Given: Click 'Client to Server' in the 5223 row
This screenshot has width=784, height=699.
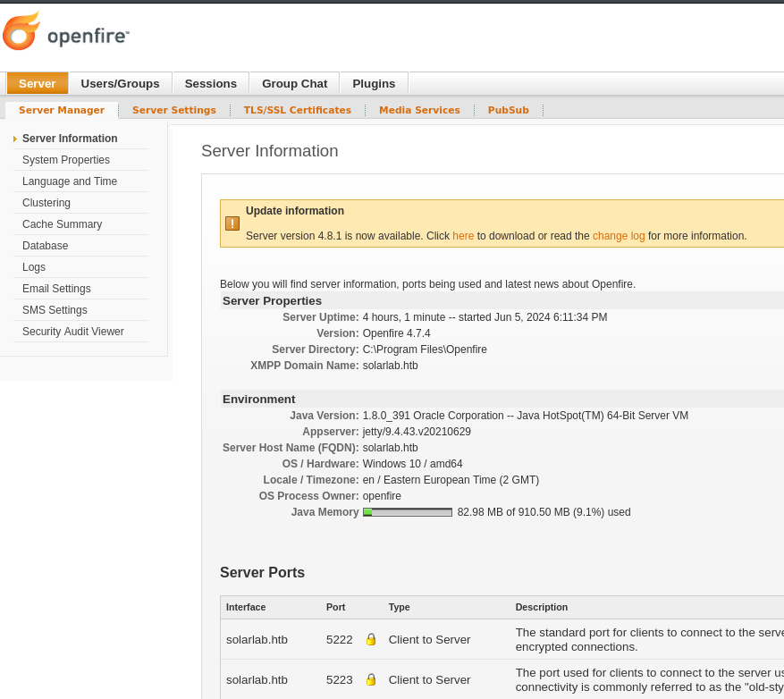Looking at the screenshot, I should pos(429,680).
